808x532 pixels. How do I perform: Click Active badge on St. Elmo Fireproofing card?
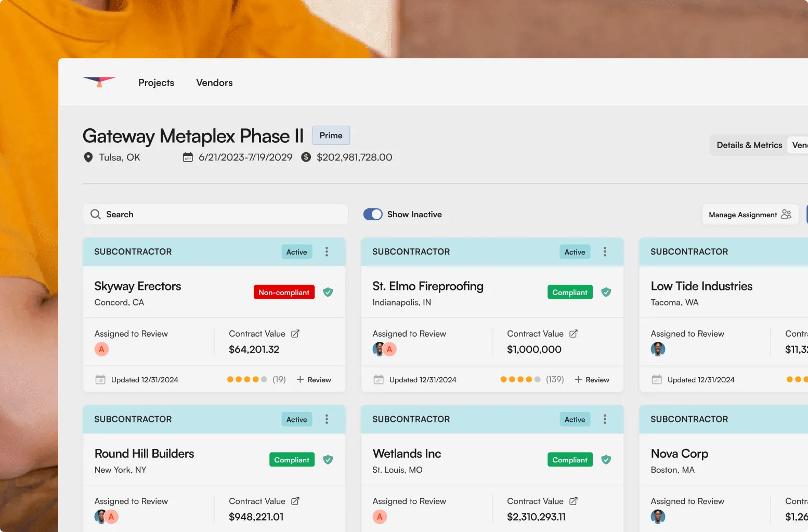tap(575, 252)
